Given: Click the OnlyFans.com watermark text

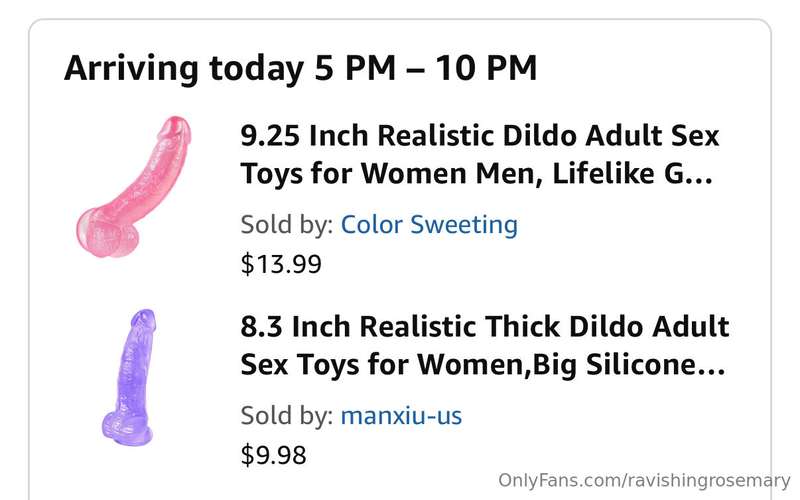Looking at the screenshot, I should click(x=644, y=481).
